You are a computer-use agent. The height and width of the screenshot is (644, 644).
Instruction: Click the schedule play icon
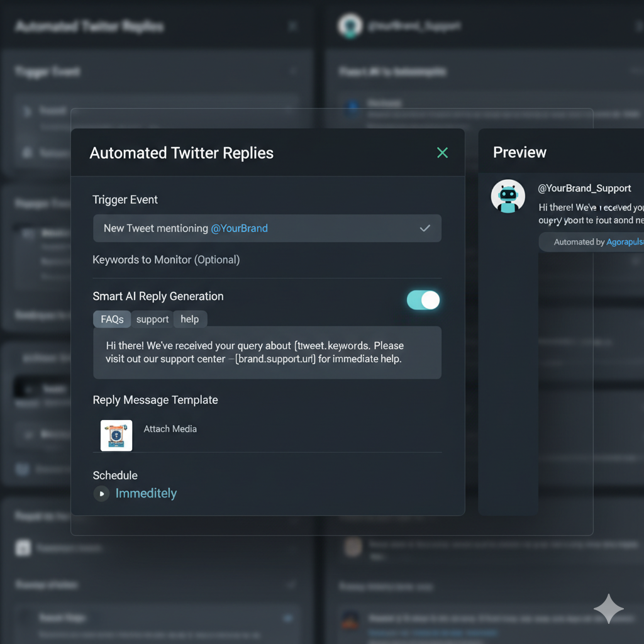click(101, 494)
